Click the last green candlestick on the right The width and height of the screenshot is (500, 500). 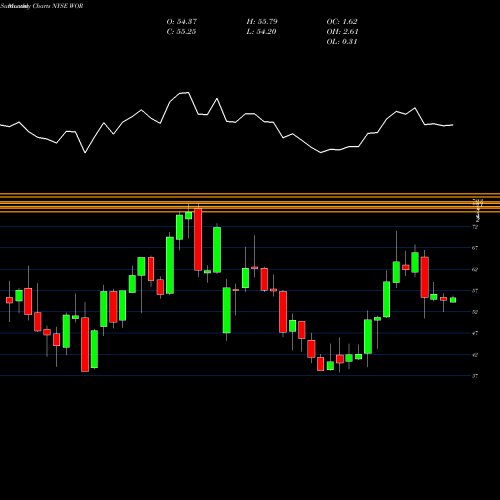[x=453, y=300]
